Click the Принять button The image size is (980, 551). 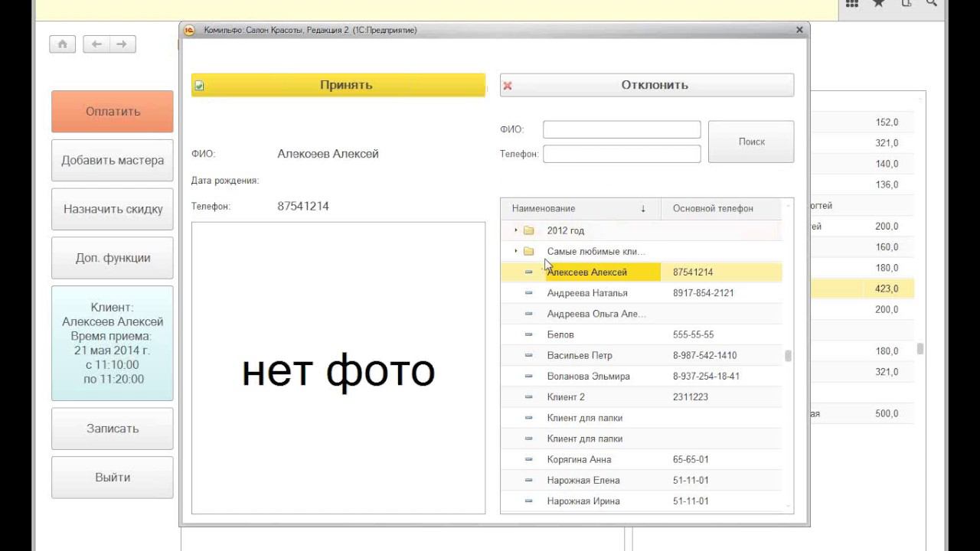coord(338,85)
